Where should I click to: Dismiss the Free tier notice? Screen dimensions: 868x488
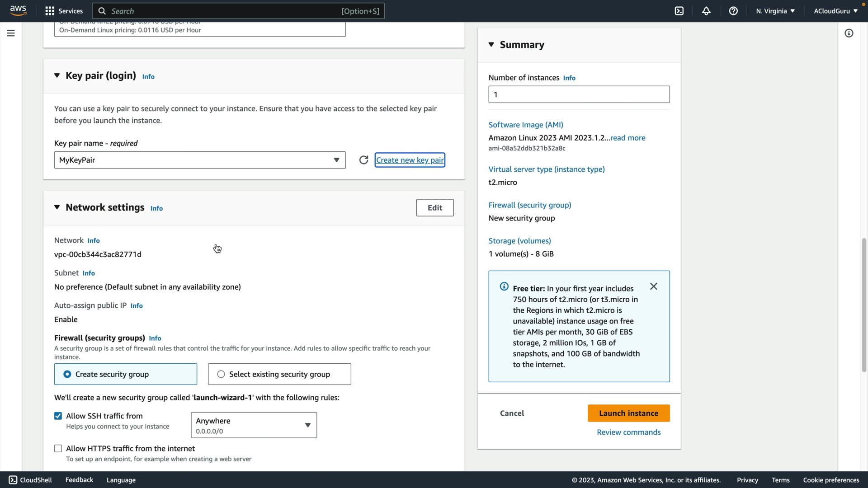point(653,286)
